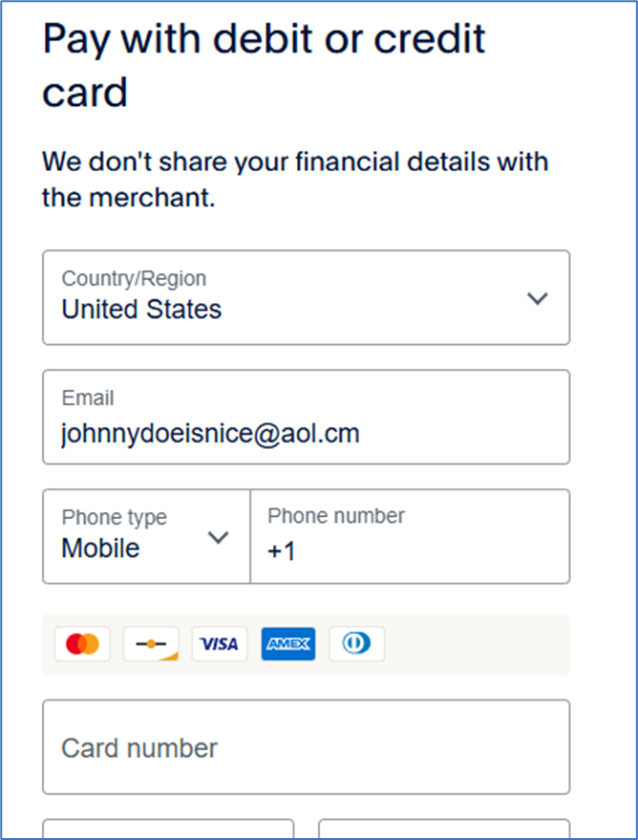Click the 'United States' selected value
The image size is (638, 840).
141,310
